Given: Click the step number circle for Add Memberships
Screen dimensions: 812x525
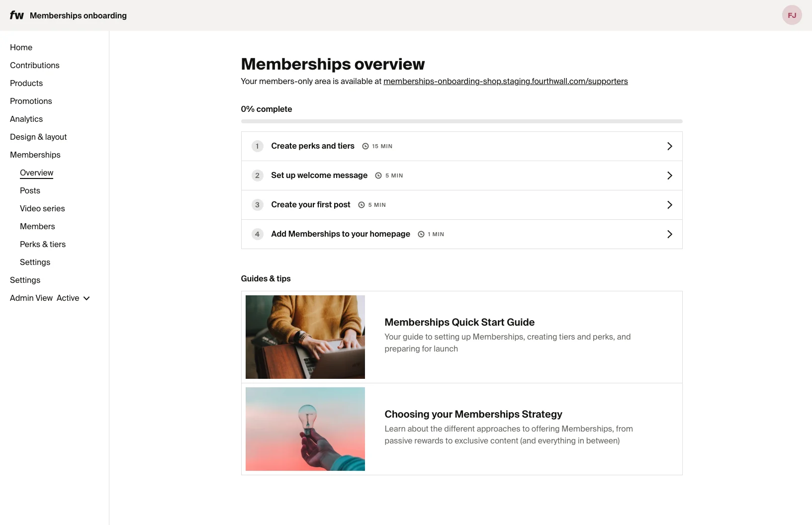Looking at the screenshot, I should (x=257, y=234).
